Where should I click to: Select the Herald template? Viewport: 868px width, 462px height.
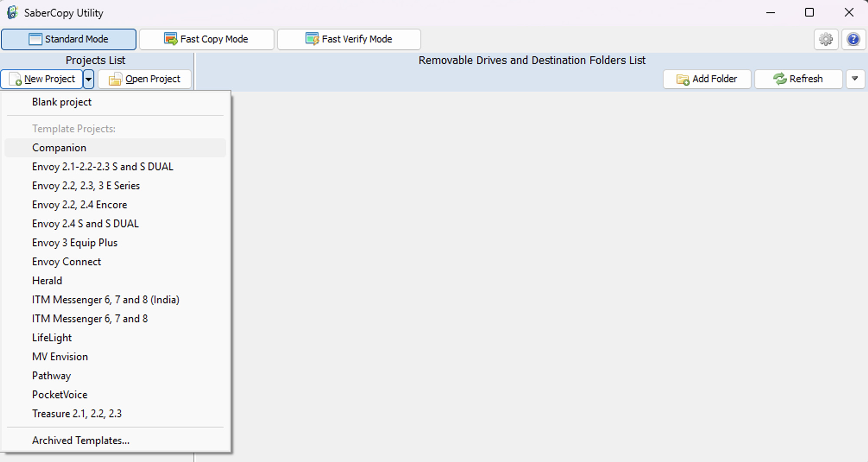click(x=115, y=280)
